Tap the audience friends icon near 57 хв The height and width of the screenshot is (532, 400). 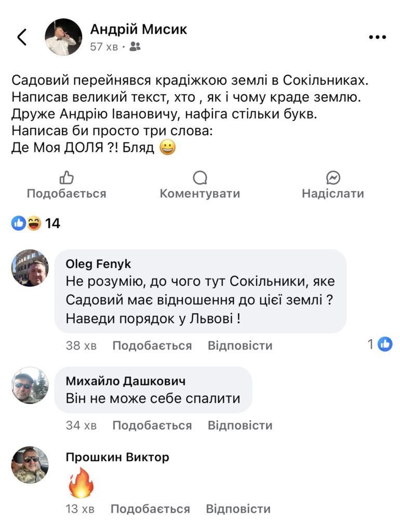pos(135,47)
